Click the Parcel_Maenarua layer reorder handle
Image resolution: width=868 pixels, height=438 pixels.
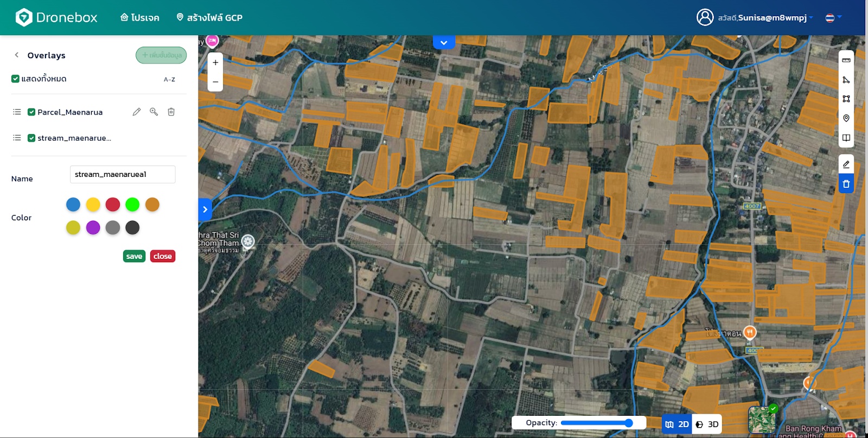(x=17, y=112)
